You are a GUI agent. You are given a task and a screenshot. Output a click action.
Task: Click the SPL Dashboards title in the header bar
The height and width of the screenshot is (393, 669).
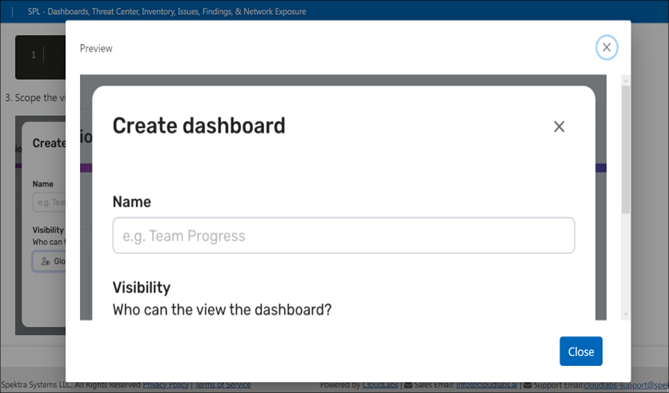click(167, 12)
